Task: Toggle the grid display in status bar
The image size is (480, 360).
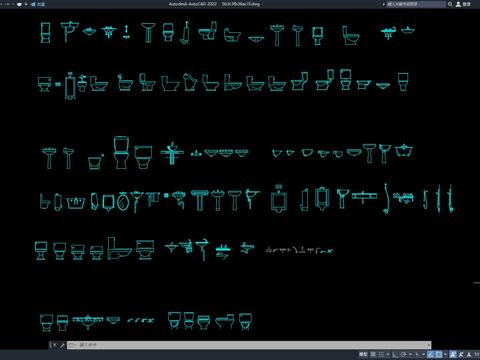Action: [373, 354]
